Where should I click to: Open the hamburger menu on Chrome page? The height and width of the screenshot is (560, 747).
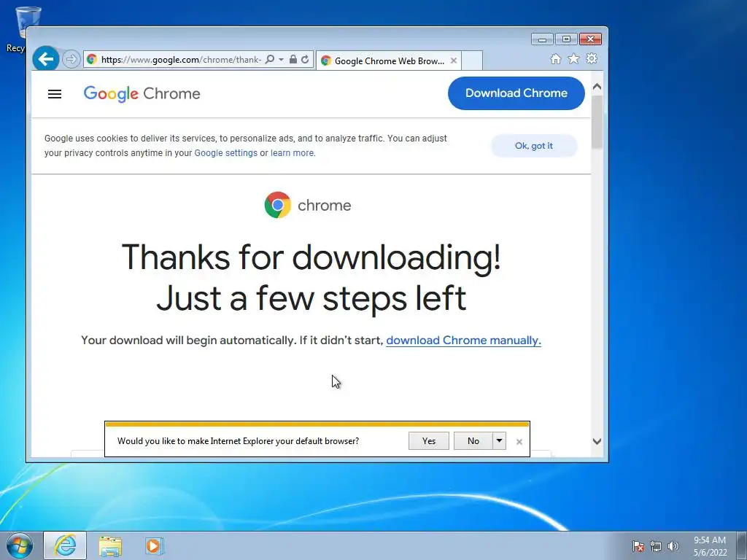click(55, 94)
